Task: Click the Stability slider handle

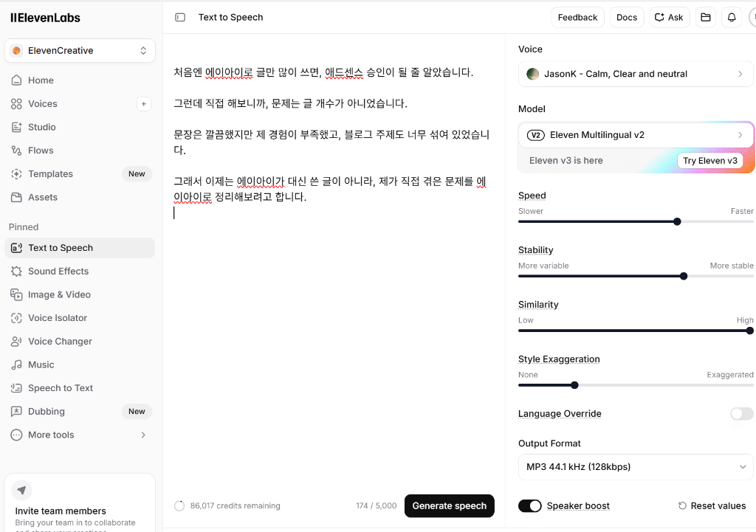Action: coord(684,276)
